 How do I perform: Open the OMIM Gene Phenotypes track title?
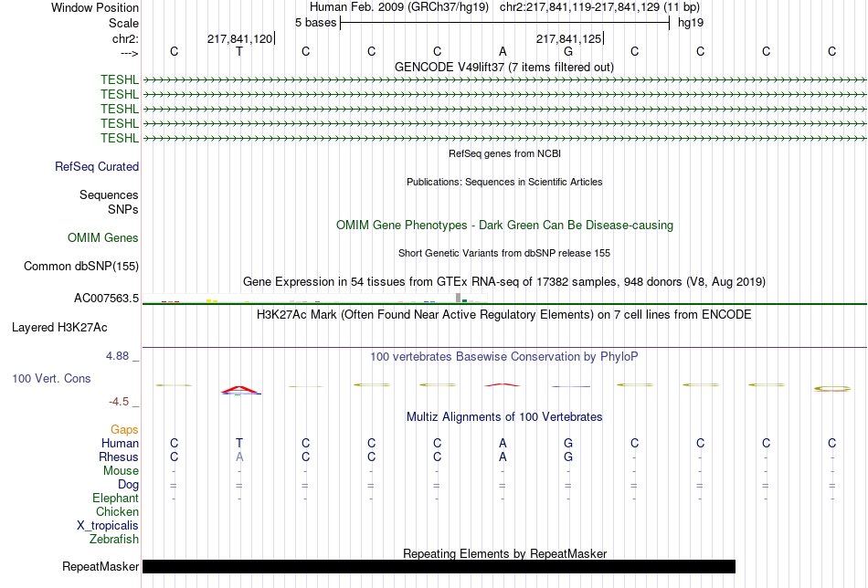point(505,226)
